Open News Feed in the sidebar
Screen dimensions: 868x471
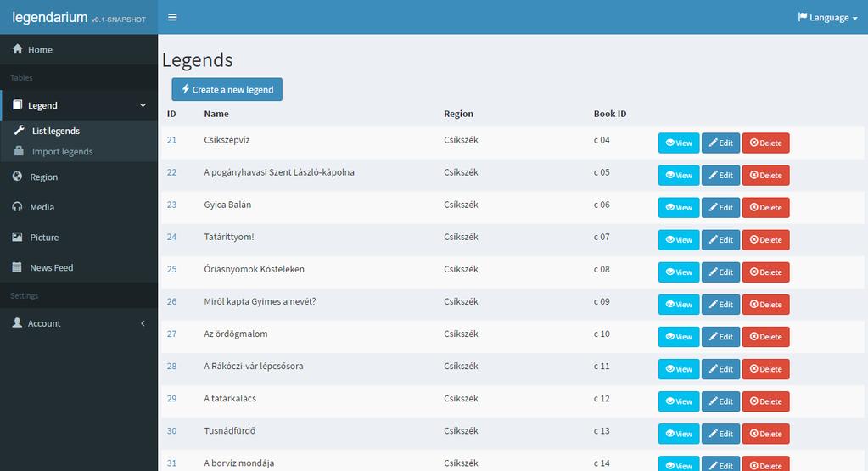pos(79,267)
